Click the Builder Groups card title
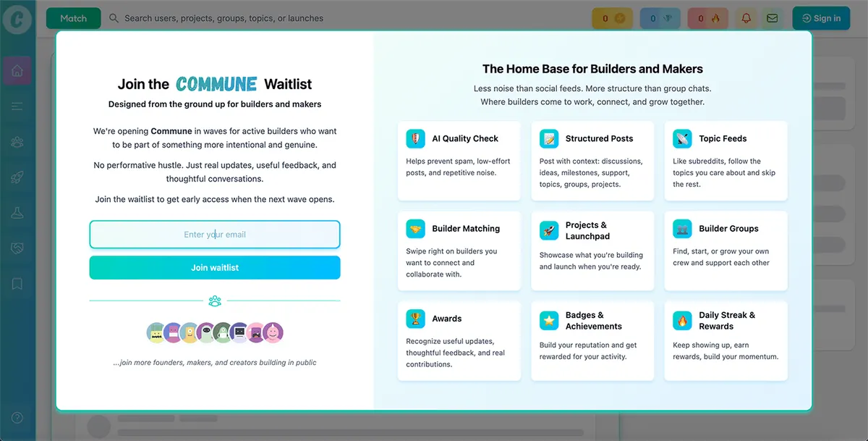The width and height of the screenshot is (868, 441). click(x=728, y=229)
